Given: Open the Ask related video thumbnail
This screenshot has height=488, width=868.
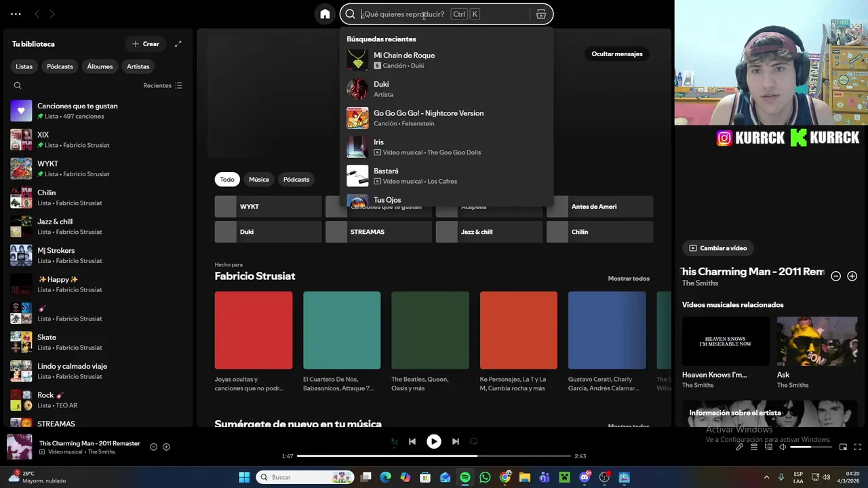Looking at the screenshot, I should (x=816, y=342).
